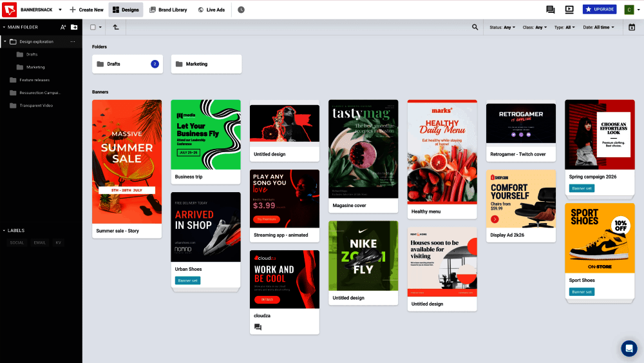Screen dimensions: 644x363
Task: Click Create New
Action: 86,10
